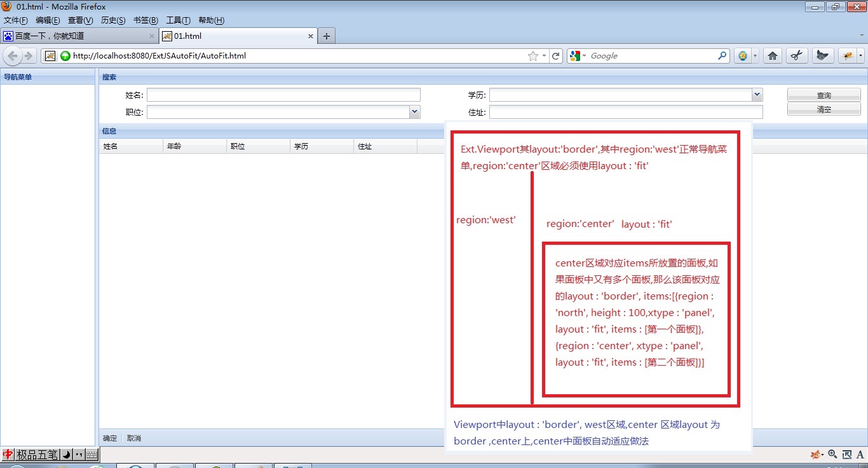Click the grey fox toolbar icon
The width and height of the screenshot is (868, 468).
point(822,56)
